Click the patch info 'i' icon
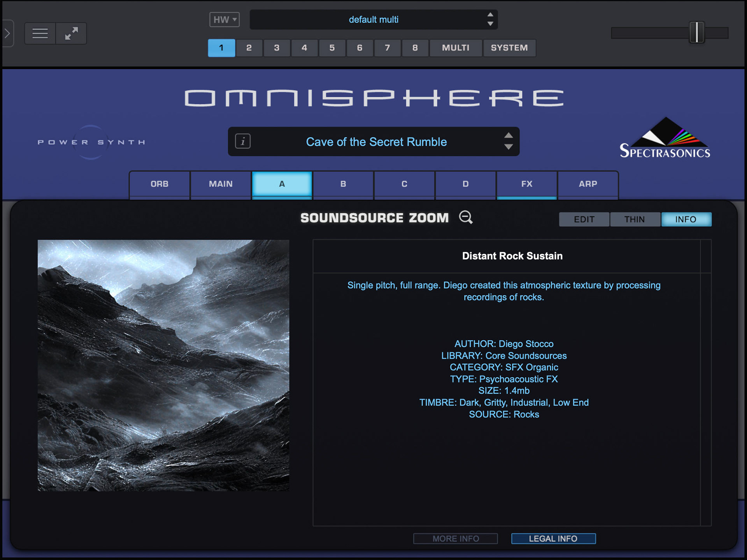The width and height of the screenshot is (747, 560). click(x=243, y=141)
